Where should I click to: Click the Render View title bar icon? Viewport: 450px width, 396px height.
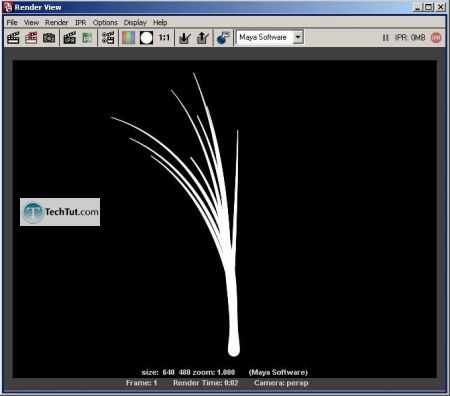(8, 7)
